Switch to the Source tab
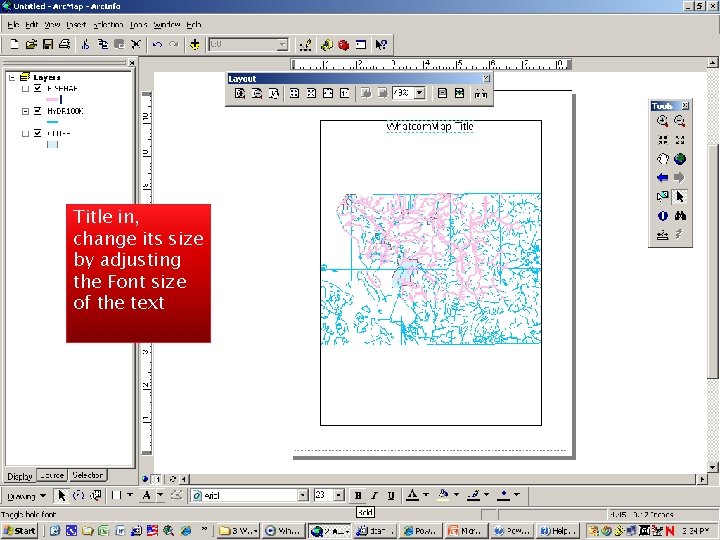Image resolution: width=720 pixels, height=540 pixels. coord(52,475)
